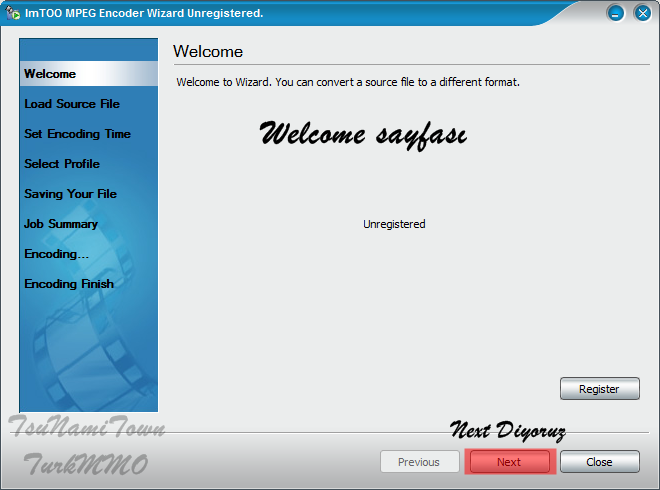
Task: Click the Next button
Action: 510,462
